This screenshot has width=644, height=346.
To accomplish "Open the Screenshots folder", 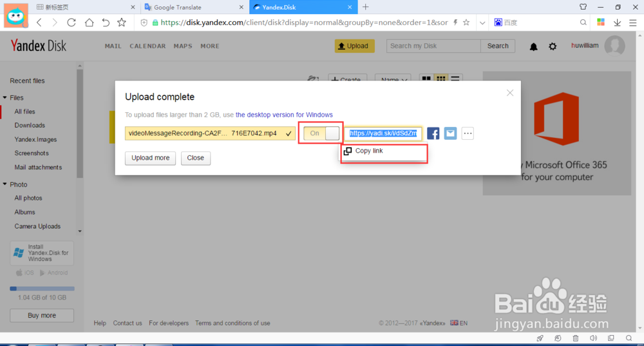I will 32,153.
